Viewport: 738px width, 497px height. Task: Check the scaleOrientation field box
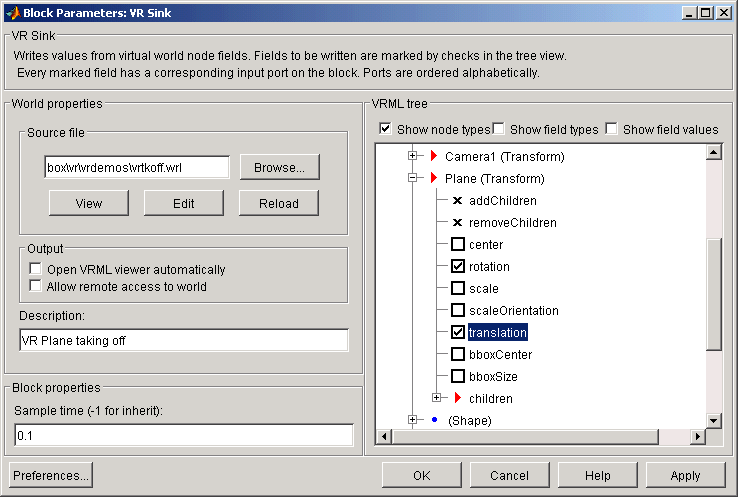[457, 310]
